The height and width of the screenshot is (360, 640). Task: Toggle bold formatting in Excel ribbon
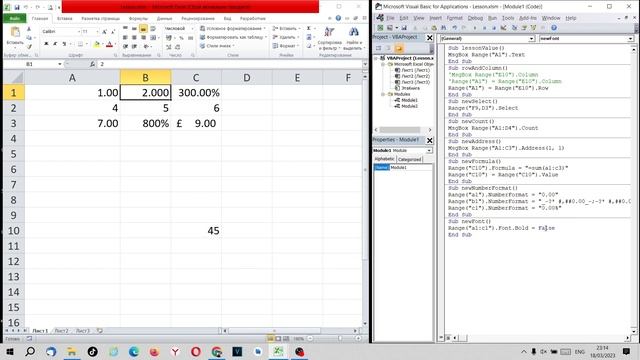click(x=46, y=44)
